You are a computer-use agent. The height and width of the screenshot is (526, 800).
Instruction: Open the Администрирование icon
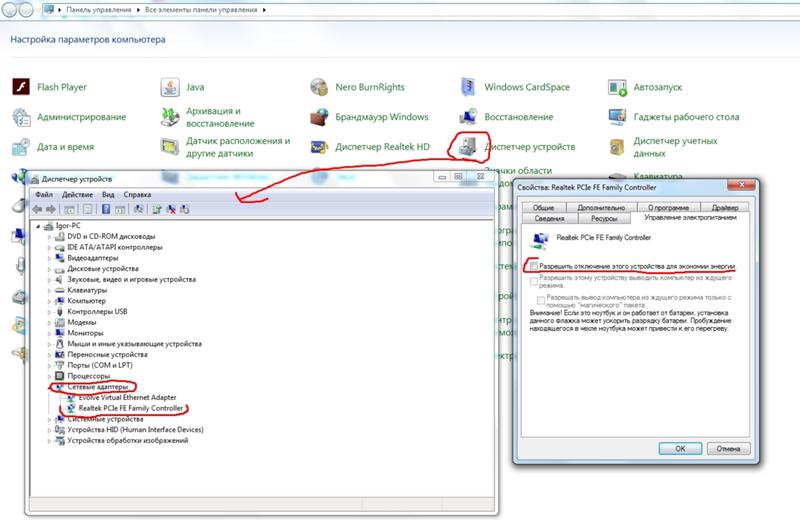coord(21,117)
